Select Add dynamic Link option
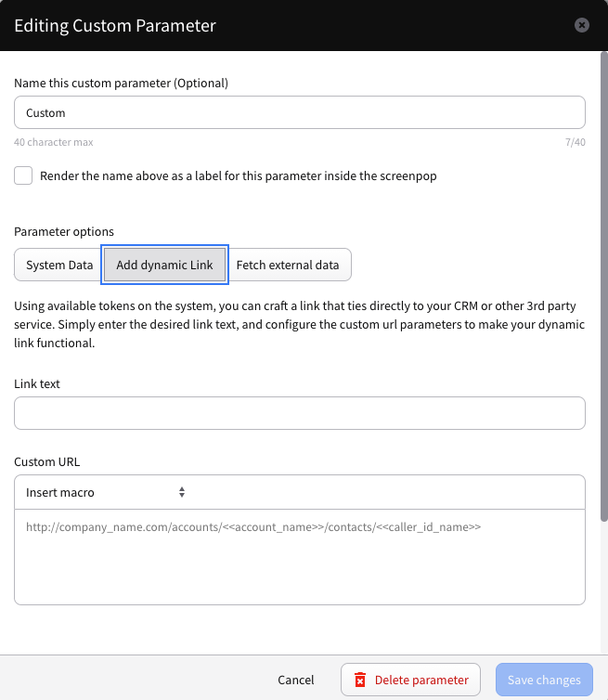 [164, 265]
